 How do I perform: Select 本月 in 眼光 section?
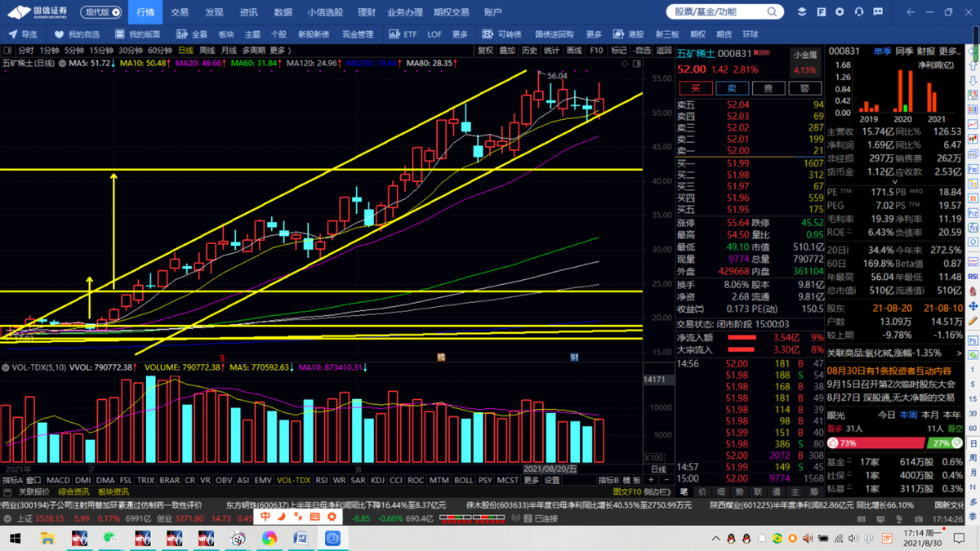coord(931,415)
